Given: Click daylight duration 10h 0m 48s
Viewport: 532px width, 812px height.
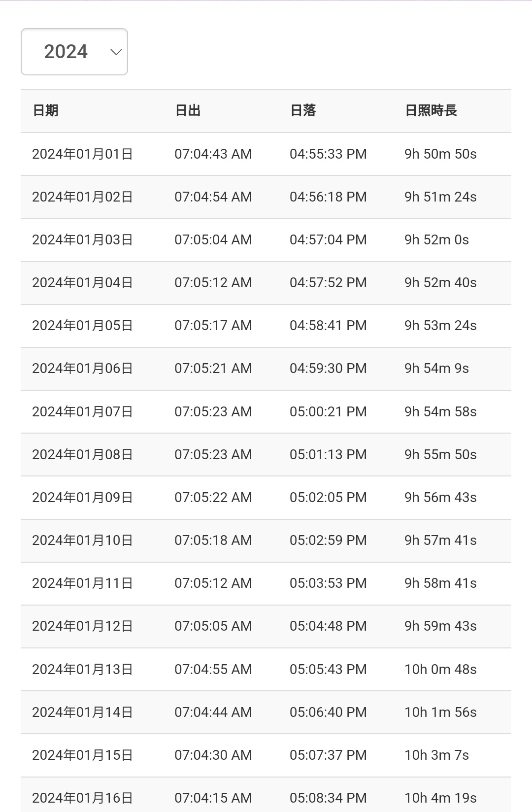Looking at the screenshot, I should coord(440,670).
